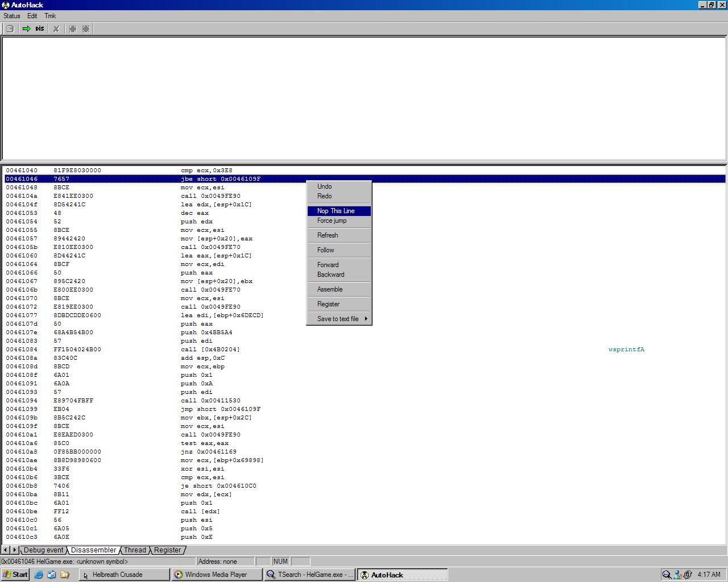Switch to the Register tab
The height and width of the screenshot is (582, 728).
167,550
